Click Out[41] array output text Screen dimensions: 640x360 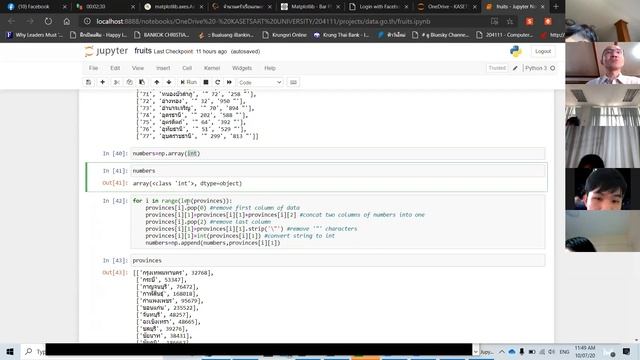(x=187, y=184)
